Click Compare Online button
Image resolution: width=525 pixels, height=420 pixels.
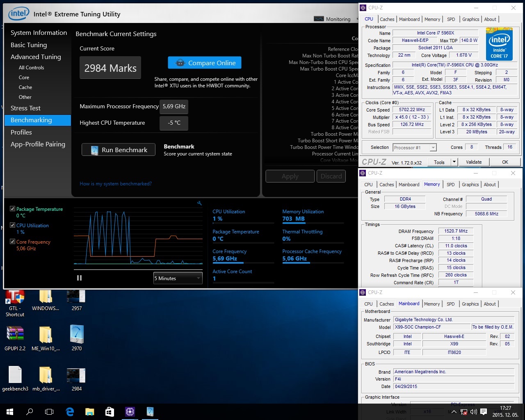[205, 63]
